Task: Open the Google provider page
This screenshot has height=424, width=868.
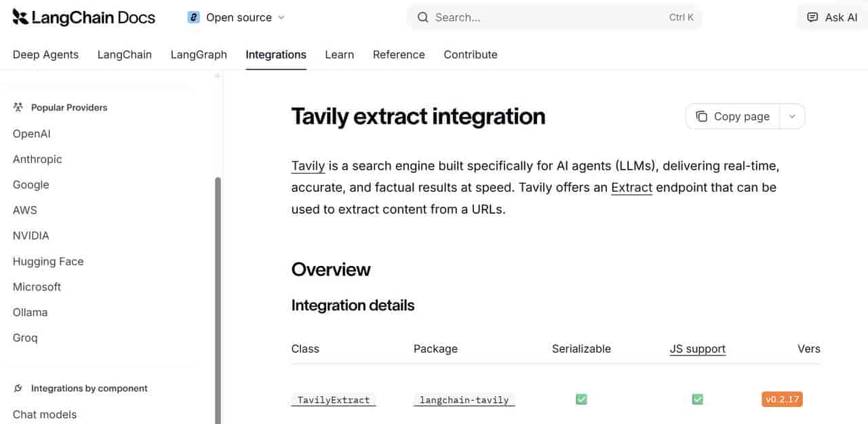Action: [31, 185]
